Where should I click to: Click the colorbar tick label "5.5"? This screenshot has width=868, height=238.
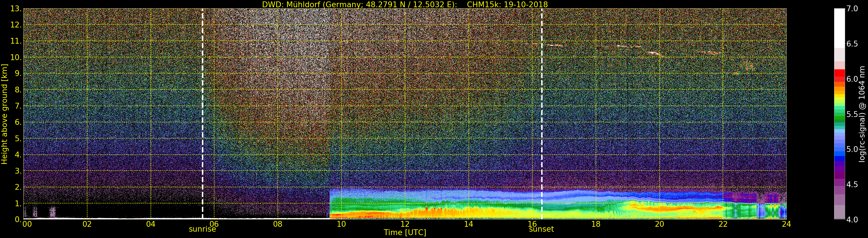[x=852, y=114]
